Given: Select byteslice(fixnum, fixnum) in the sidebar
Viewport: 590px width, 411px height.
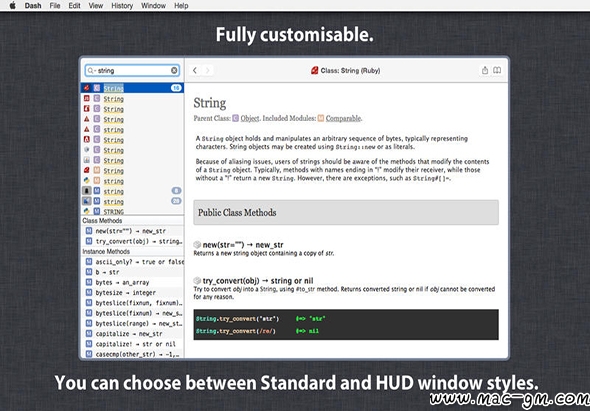Looking at the screenshot, I should 132,303.
